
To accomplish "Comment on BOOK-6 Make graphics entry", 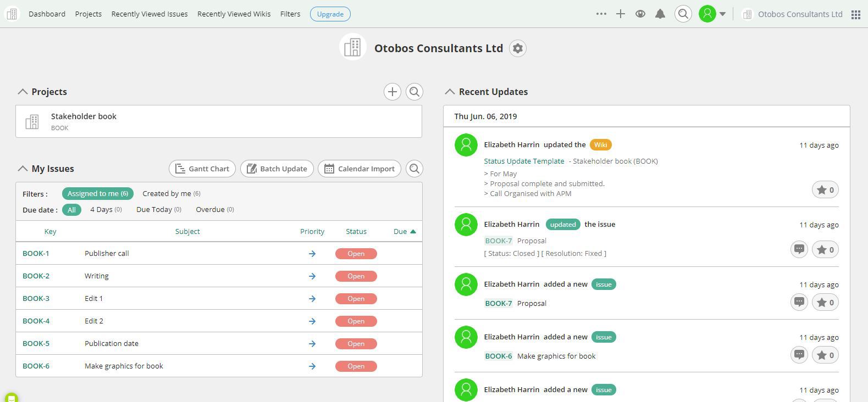I will click(x=799, y=355).
